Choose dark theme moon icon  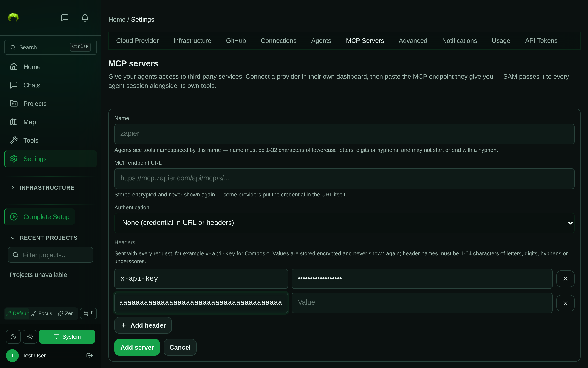click(x=13, y=337)
